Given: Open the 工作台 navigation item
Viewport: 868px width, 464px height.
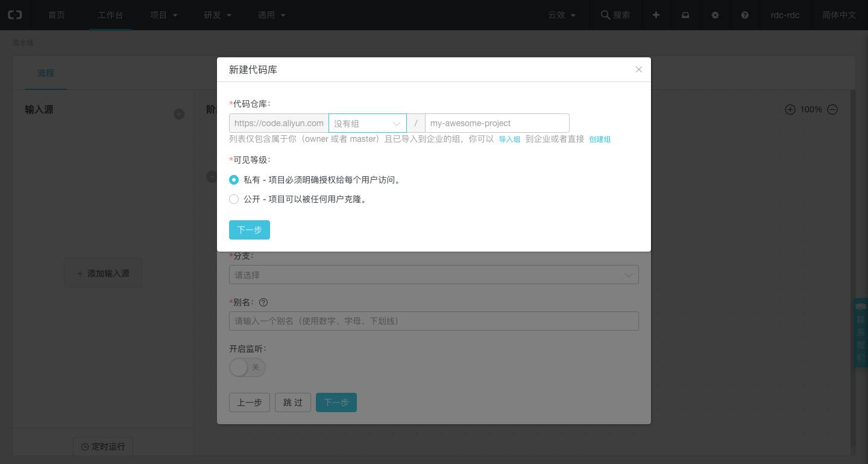Looking at the screenshot, I should pos(110,15).
